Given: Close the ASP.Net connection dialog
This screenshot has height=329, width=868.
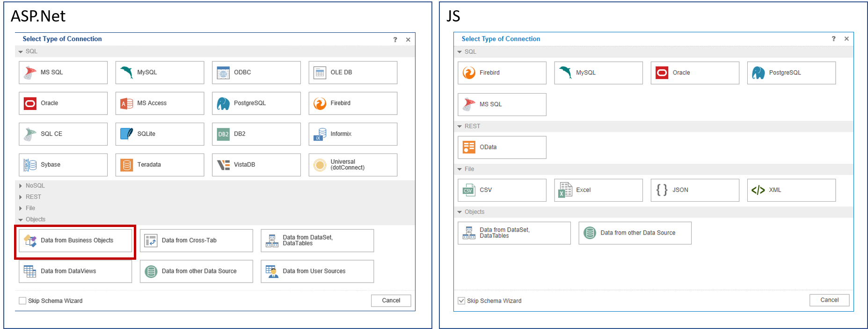Looking at the screenshot, I should (x=408, y=40).
